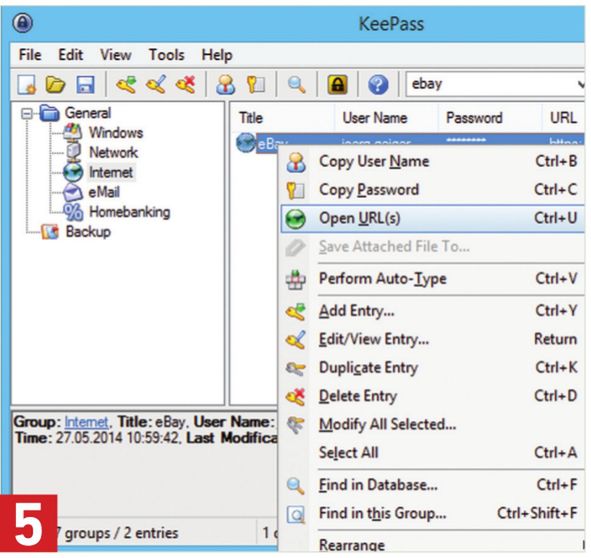
Task: Select the Backup group label
Action: click(x=88, y=232)
